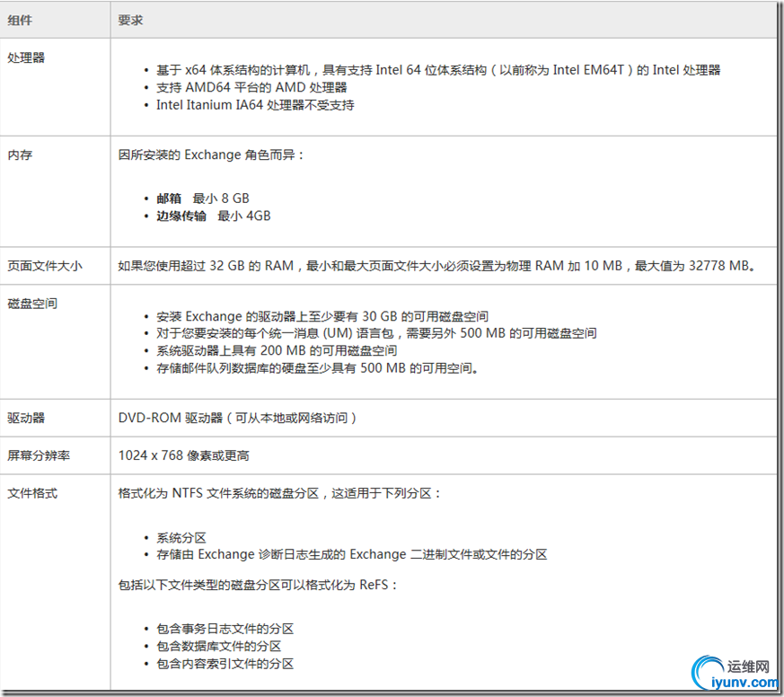
Task: Select the 包含事务日志文件的分区 bullet
Action: [x=225, y=629]
